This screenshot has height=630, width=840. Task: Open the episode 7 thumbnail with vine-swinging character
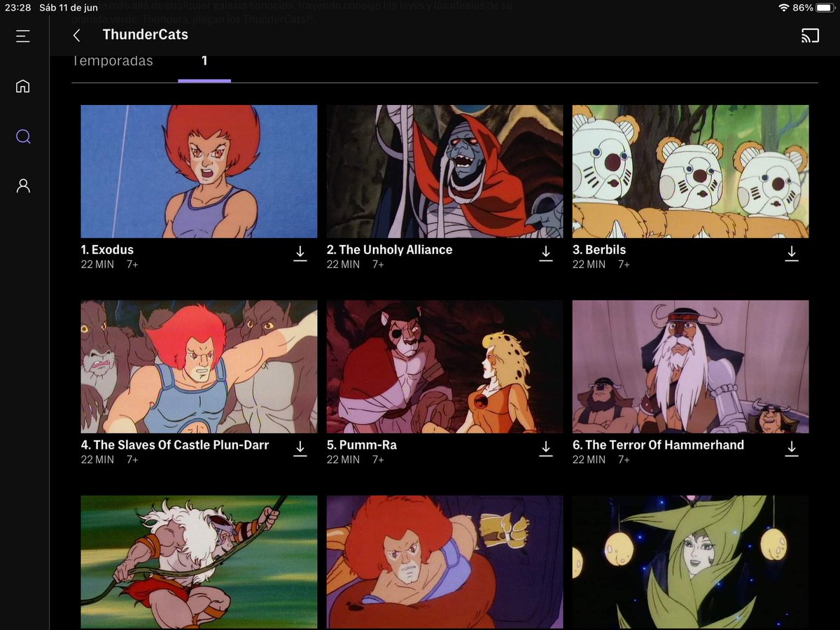click(x=199, y=562)
